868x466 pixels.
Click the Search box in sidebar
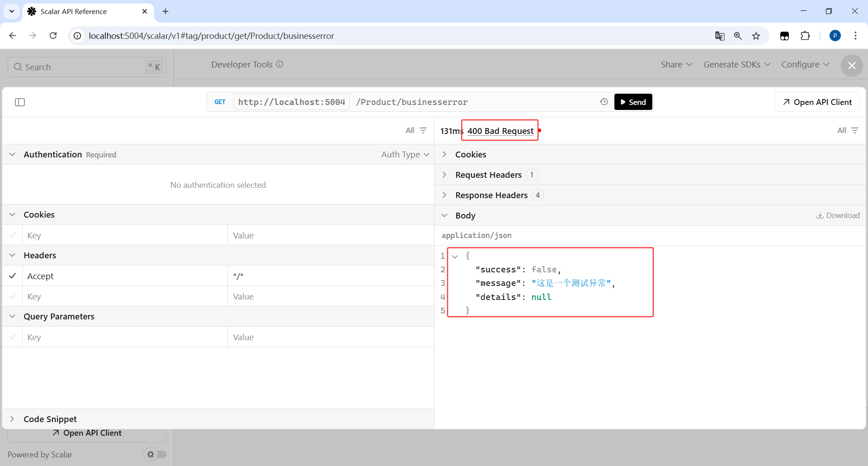[x=87, y=67]
